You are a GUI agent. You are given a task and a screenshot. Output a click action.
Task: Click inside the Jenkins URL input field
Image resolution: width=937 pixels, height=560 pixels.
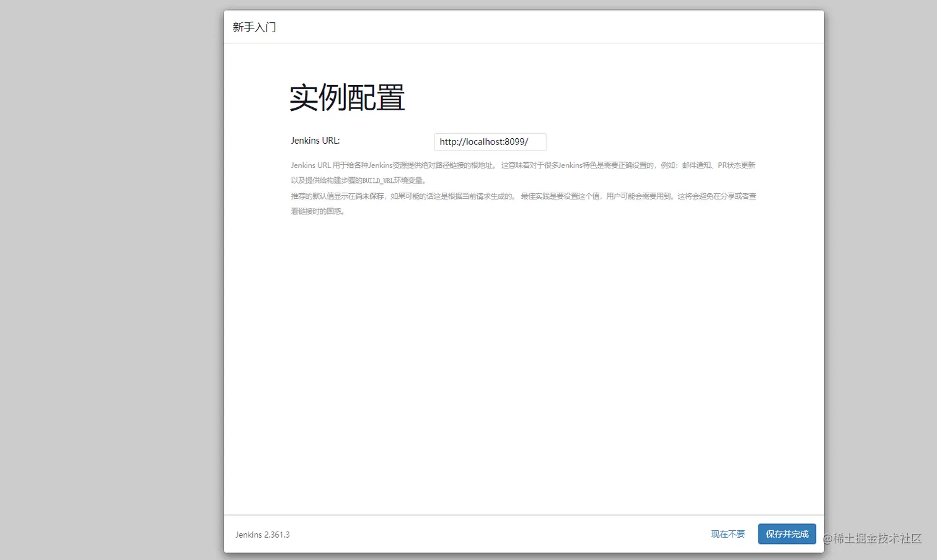click(x=490, y=142)
